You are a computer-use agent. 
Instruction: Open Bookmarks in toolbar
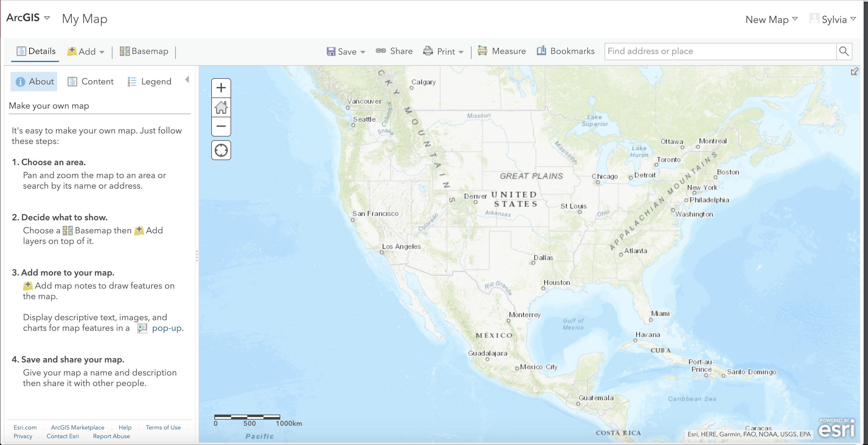(x=566, y=51)
